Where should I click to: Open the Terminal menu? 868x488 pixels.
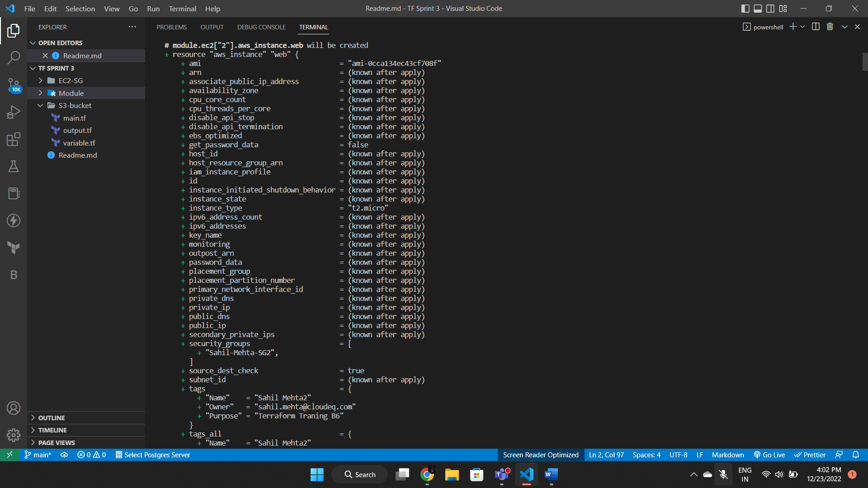(x=182, y=9)
